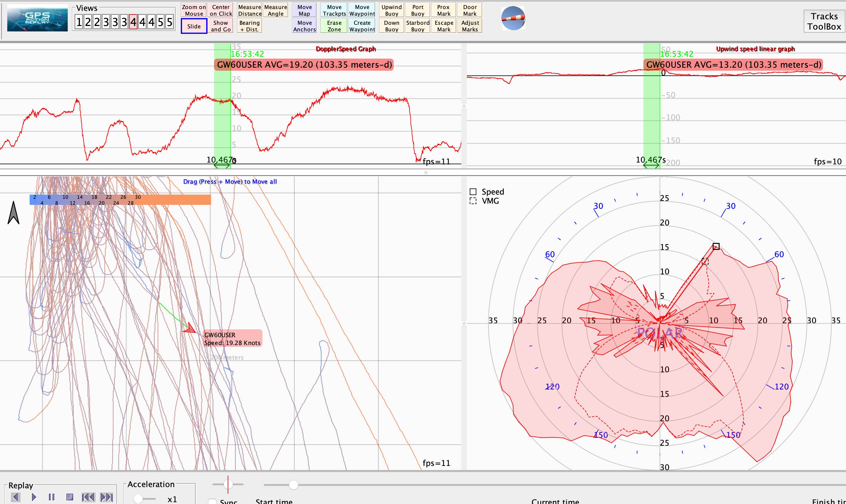Click the GPS Action Replay logo
Screen dimensions: 846x504
(37, 18)
